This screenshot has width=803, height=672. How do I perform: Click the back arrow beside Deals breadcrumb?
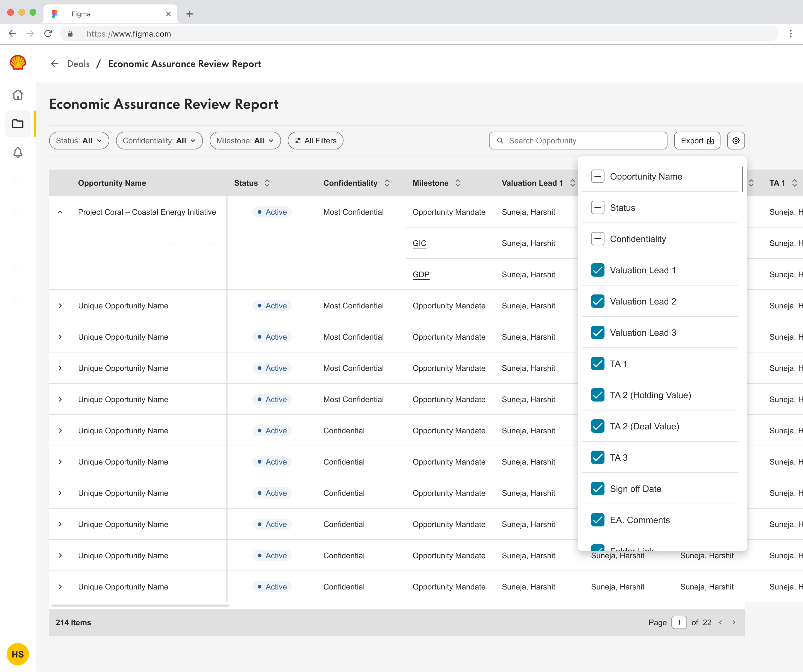tap(55, 64)
